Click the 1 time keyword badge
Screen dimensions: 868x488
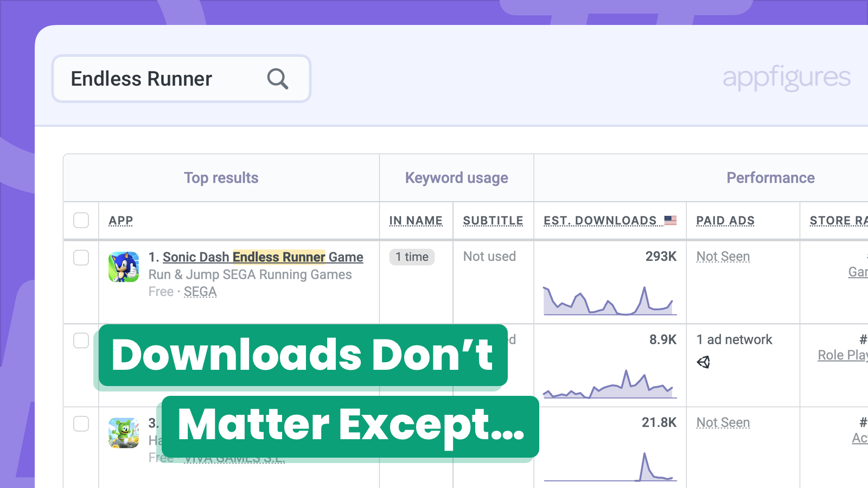[412, 257]
